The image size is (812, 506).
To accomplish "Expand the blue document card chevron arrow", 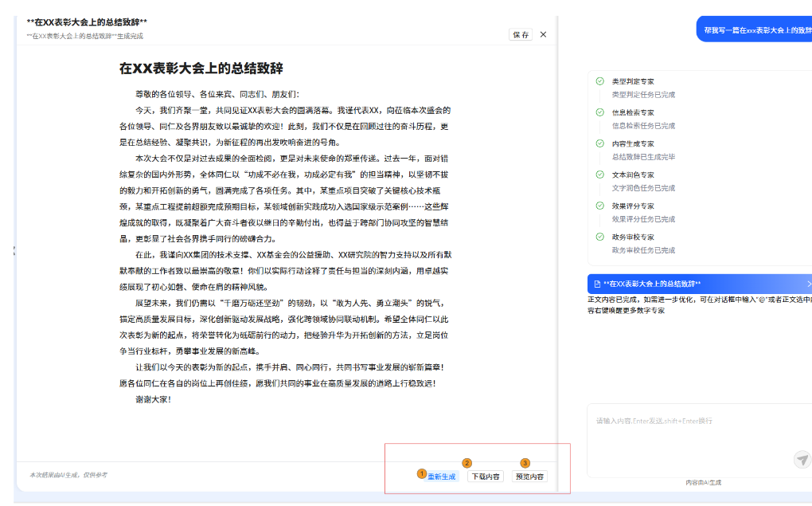I will pyautogui.click(x=808, y=284).
